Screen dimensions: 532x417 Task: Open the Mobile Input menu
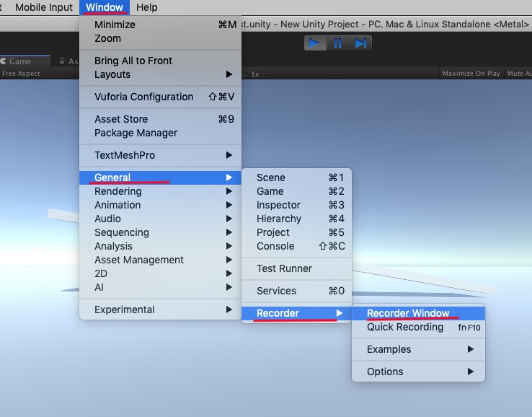click(x=44, y=7)
